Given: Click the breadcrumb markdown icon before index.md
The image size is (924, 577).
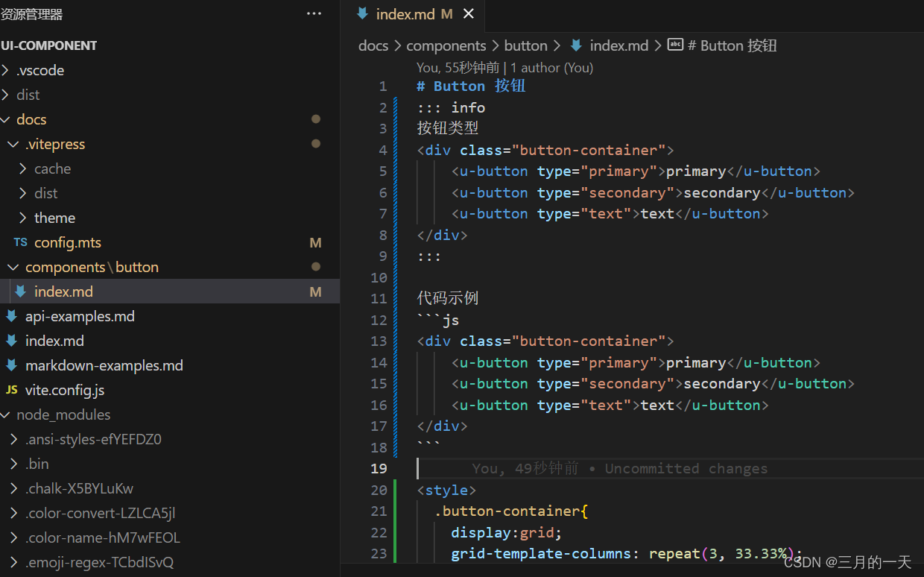Looking at the screenshot, I should pos(576,45).
